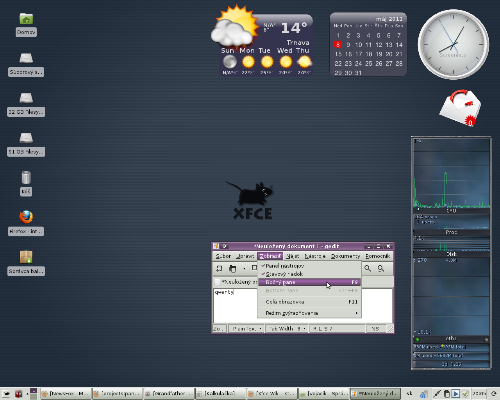Click the gedit window menu icon in title bar
The height and width of the screenshot is (400, 500).
tap(216, 246)
